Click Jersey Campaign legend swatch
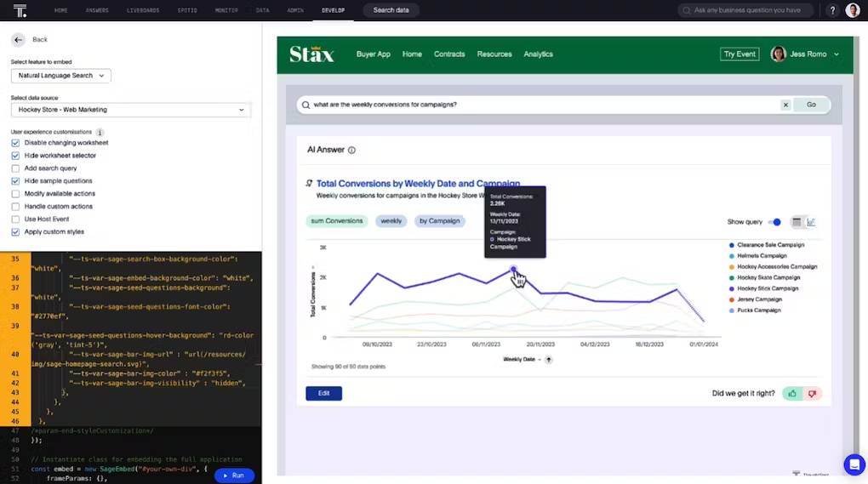The image size is (868, 484). [732, 299]
